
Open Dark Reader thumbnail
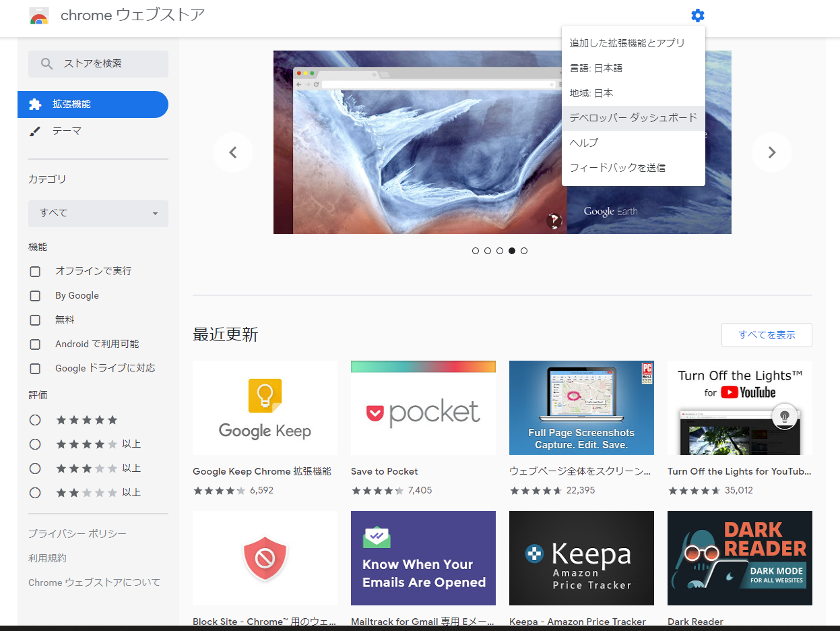[740, 558]
